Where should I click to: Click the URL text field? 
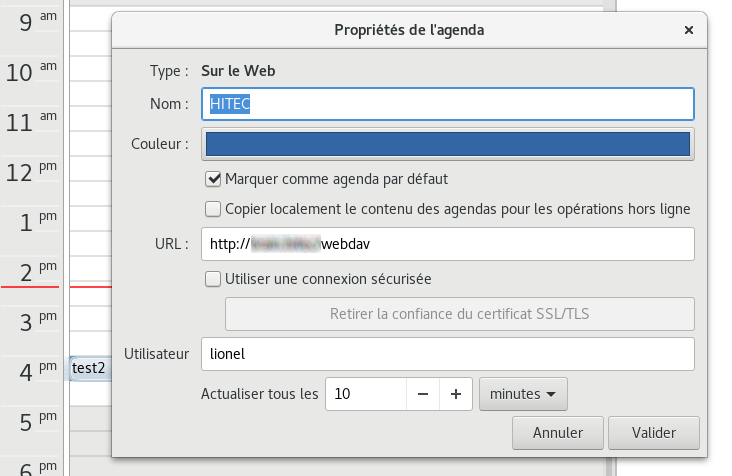pyautogui.click(x=447, y=244)
